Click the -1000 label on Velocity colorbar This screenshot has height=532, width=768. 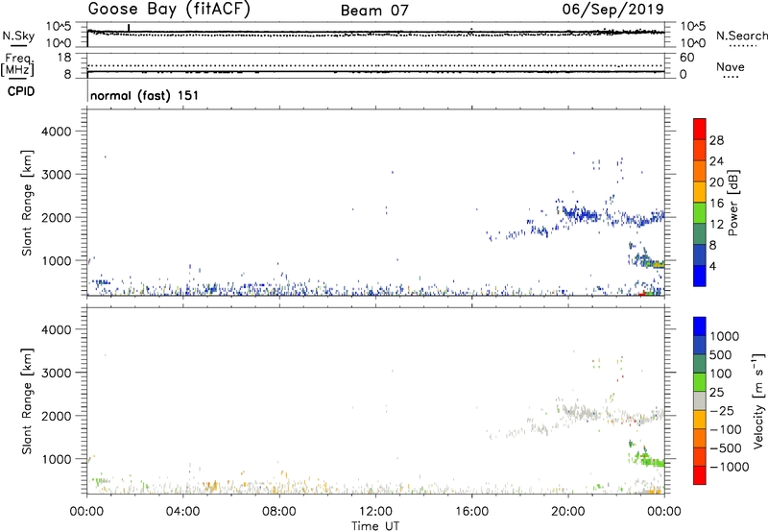(x=729, y=467)
